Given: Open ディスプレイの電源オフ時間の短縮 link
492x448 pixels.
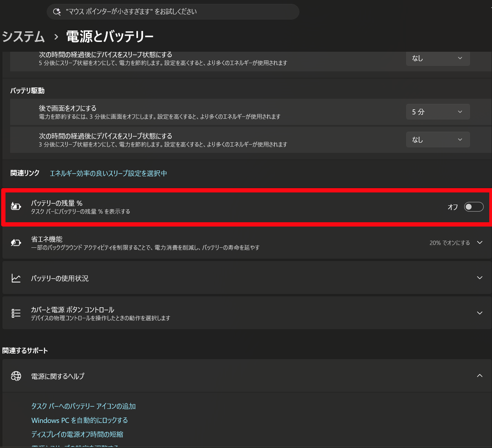Looking at the screenshot, I should tap(77, 434).
